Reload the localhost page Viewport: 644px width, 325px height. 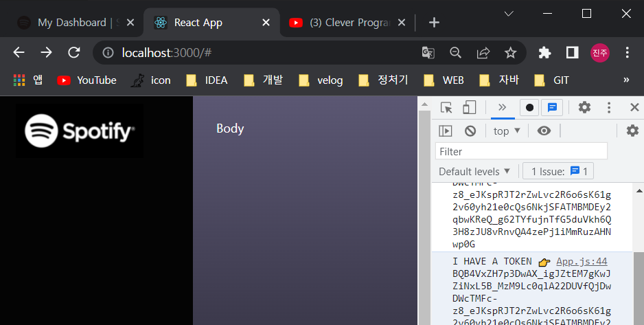click(74, 53)
